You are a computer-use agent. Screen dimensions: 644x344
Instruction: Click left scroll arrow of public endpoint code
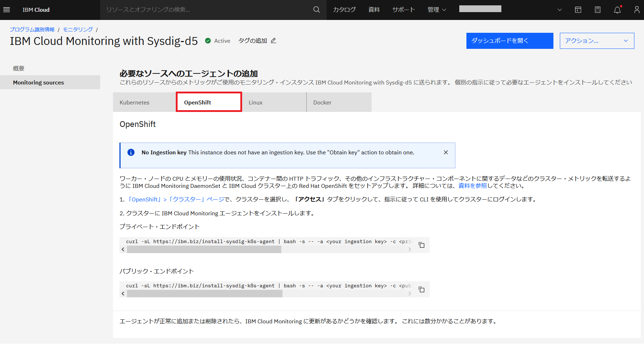point(123,294)
